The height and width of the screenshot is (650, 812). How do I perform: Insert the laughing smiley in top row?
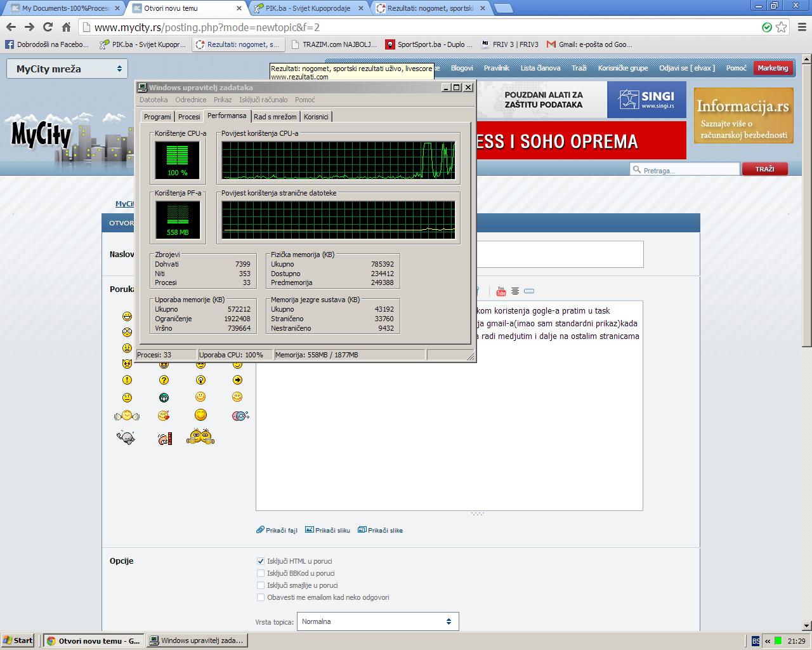tap(127, 316)
